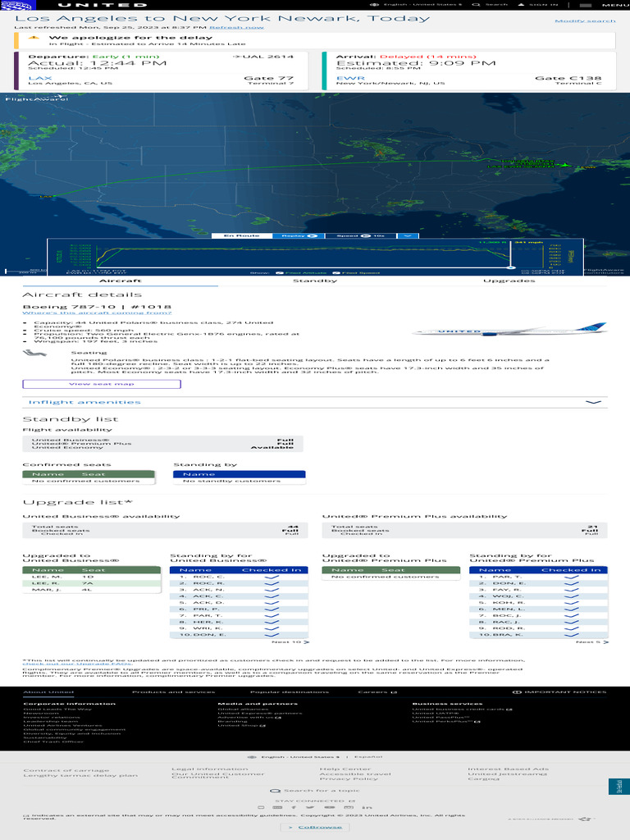Viewport: 630px width, 840px height.
Task: Click the CoBrowse button
Action: tap(315, 827)
